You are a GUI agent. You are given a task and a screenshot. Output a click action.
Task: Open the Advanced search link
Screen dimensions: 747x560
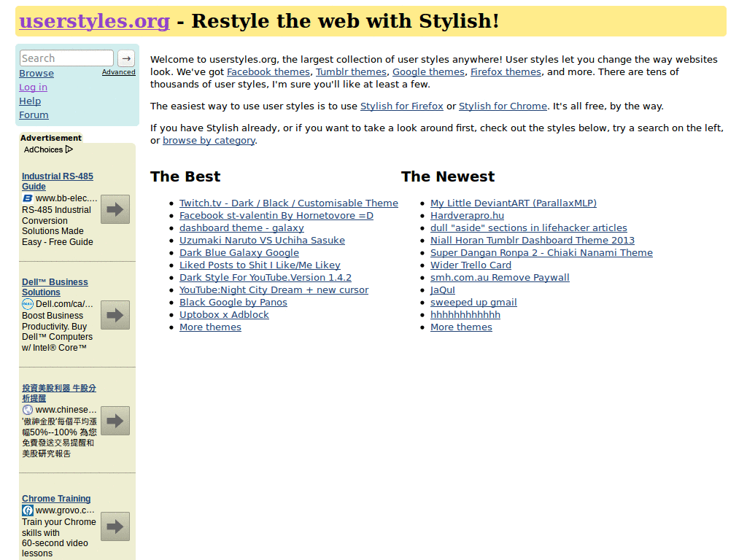click(x=119, y=72)
